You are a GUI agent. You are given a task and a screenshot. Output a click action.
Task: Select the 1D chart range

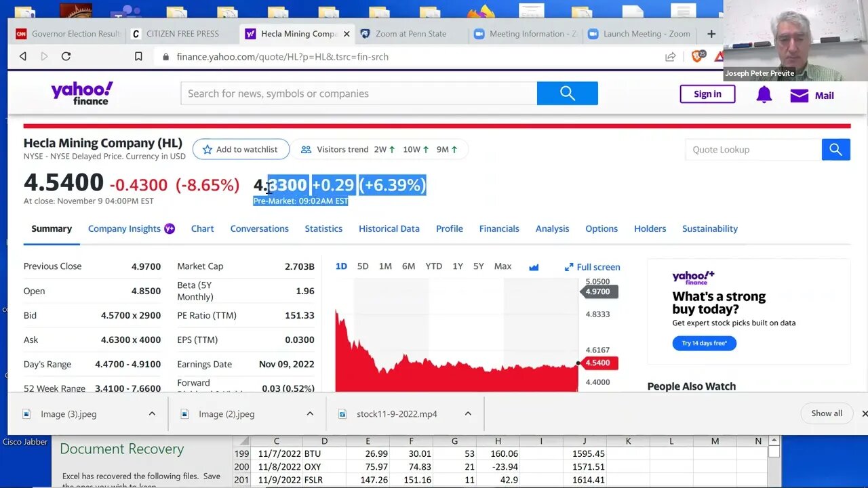click(x=341, y=266)
